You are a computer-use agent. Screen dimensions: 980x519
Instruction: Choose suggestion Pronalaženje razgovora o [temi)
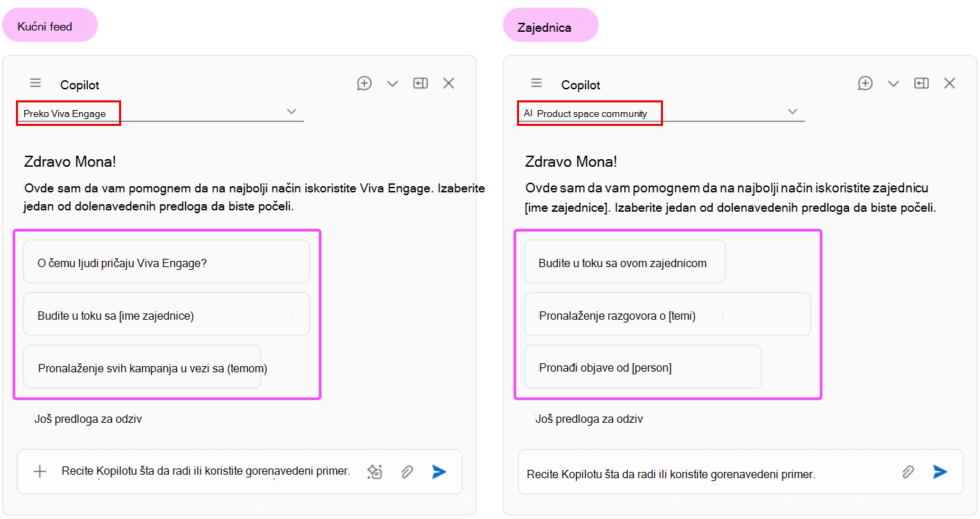[x=667, y=315]
